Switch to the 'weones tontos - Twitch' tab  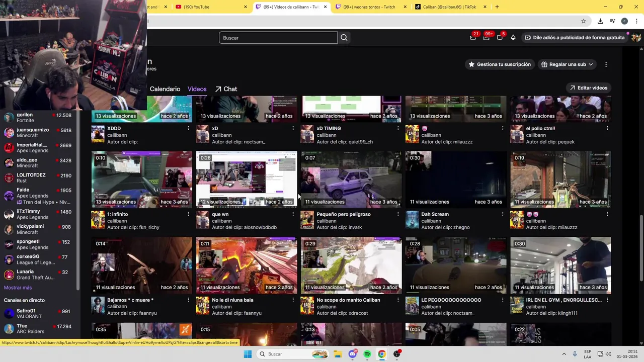pos(371,7)
